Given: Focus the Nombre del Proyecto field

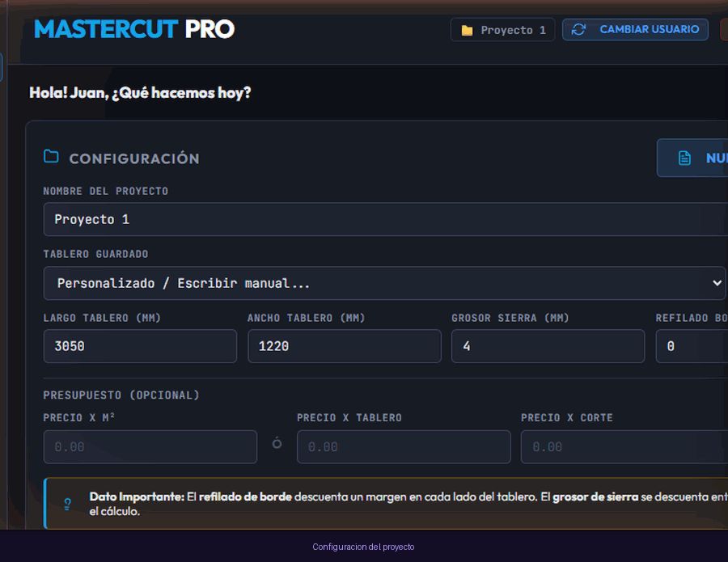Looking at the screenshot, I should pyautogui.click(x=385, y=219).
